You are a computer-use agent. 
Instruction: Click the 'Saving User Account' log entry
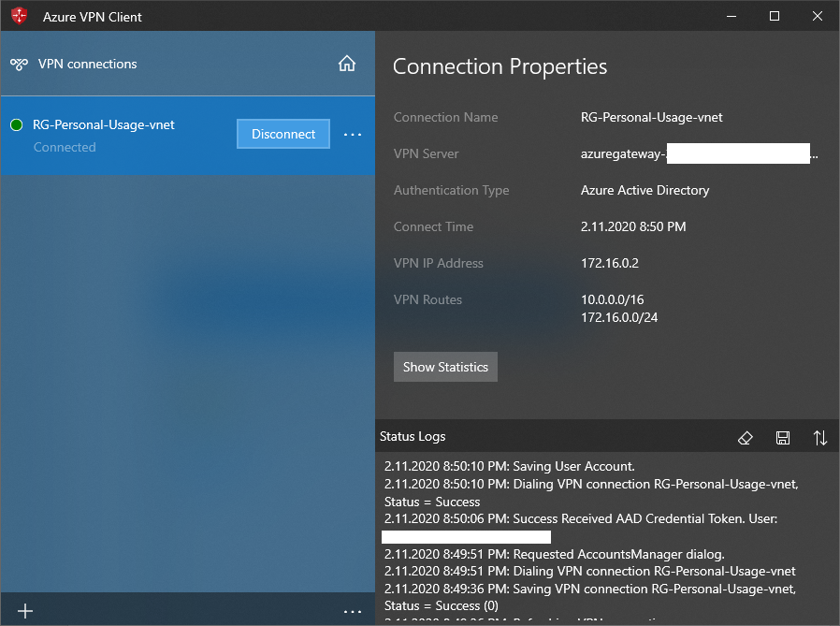tap(510, 466)
